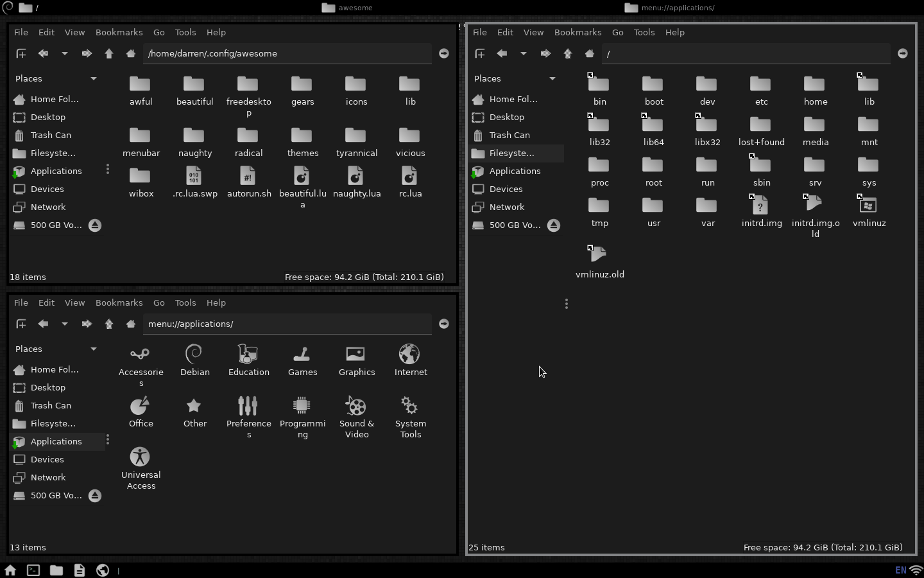The image size is (924, 578).
Task: Select the .rc.lua.swp binary file
Action: (x=195, y=182)
